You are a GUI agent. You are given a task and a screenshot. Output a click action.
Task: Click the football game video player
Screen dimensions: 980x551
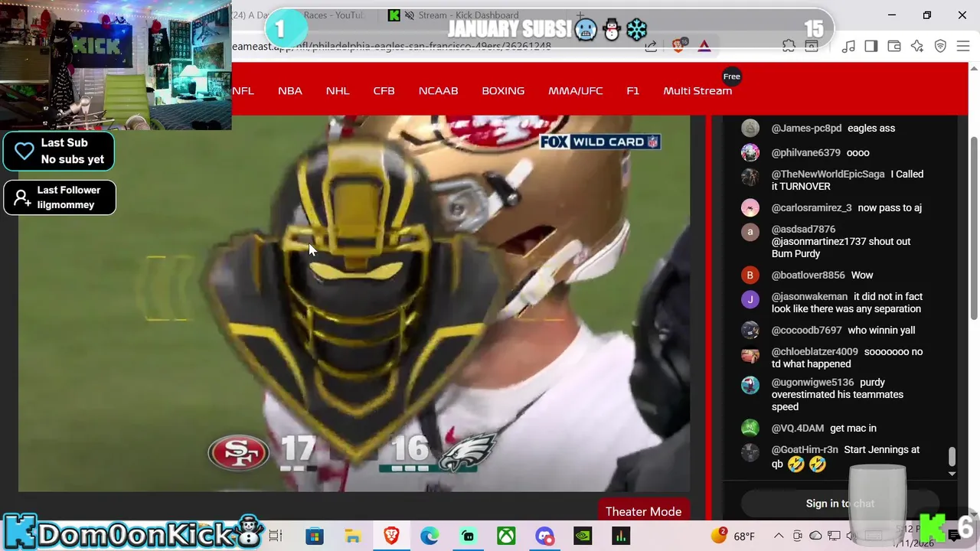point(354,303)
